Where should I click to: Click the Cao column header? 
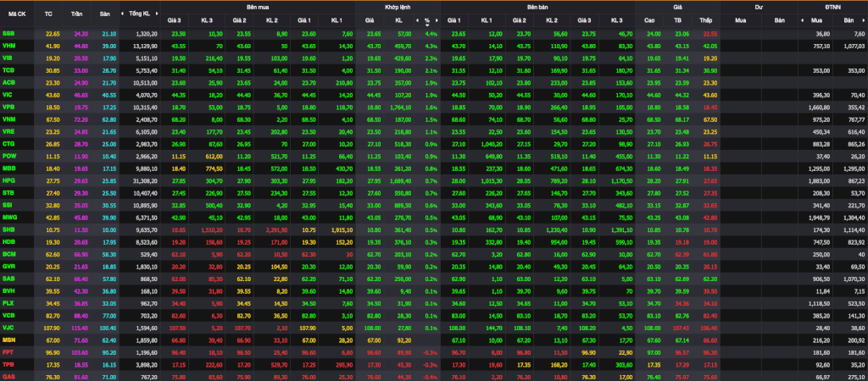click(649, 21)
